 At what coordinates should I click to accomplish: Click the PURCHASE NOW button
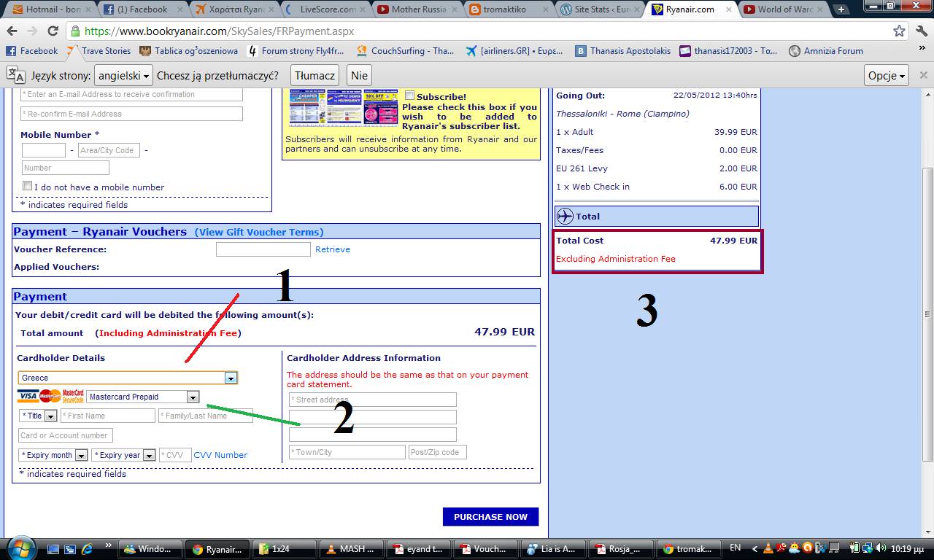(490, 516)
